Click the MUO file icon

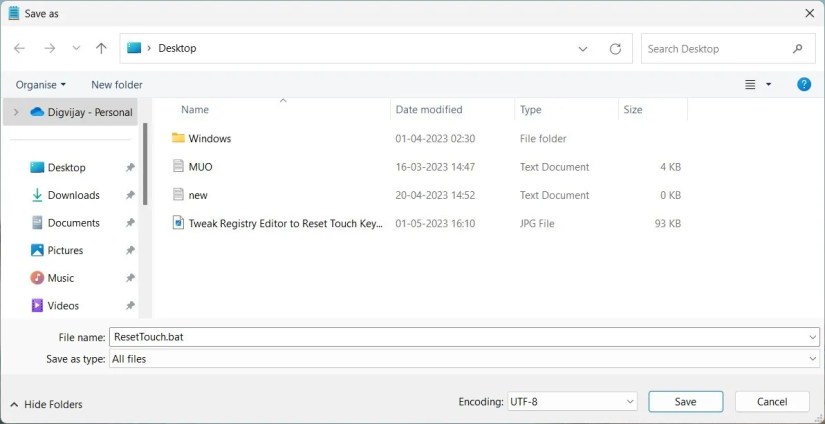178,166
